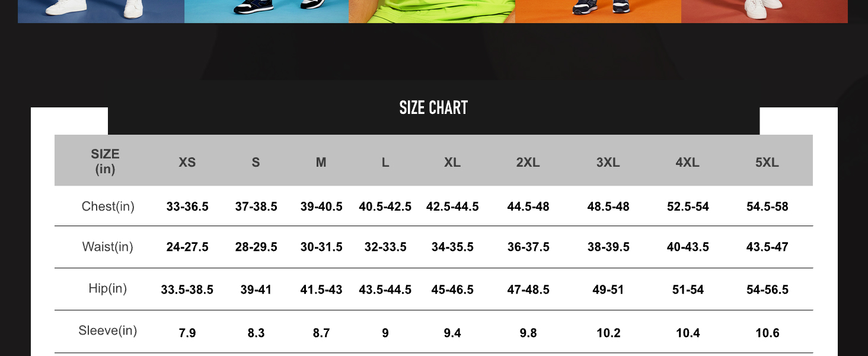Select hip measurement 49-51 for 3XL

608,290
